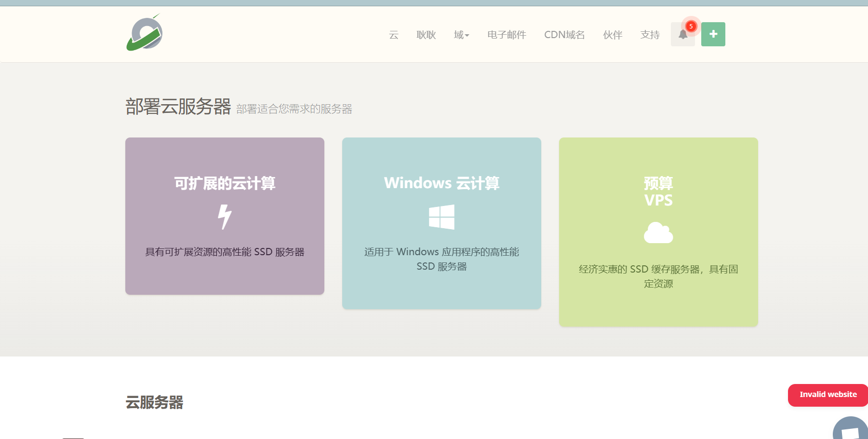The width and height of the screenshot is (868, 439).
Task: Select the 预算 VPS card title
Action: coord(658,192)
